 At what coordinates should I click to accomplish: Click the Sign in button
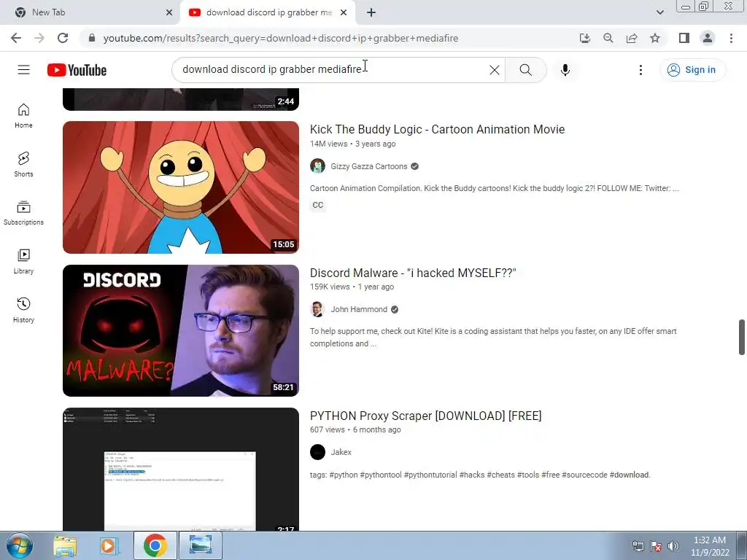click(x=692, y=70)
